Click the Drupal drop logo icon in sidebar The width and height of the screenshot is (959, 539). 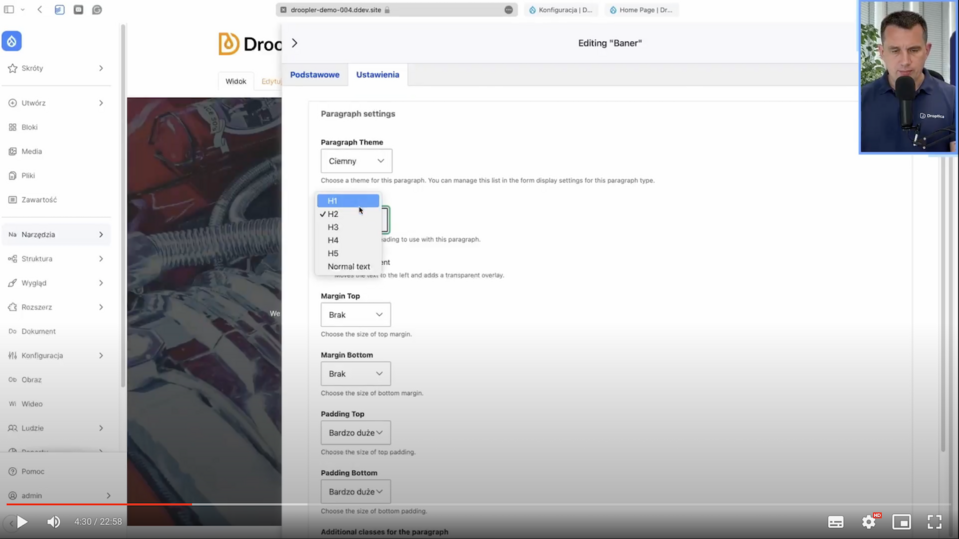[12, 41]
